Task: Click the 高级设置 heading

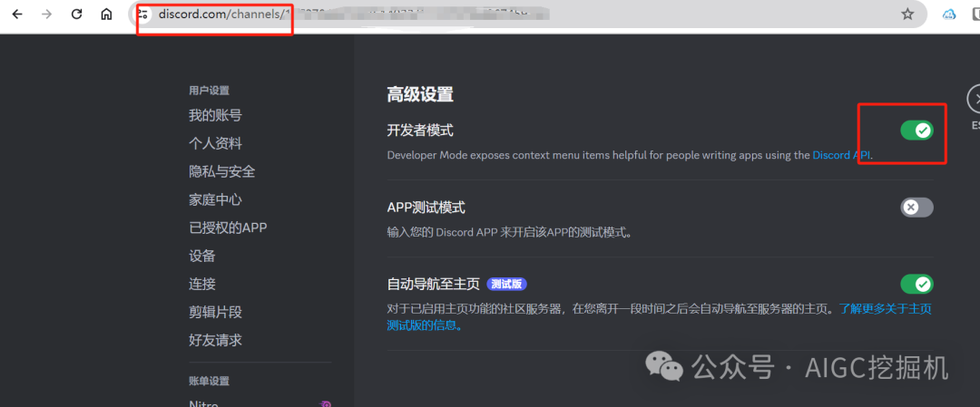Action: [x=420, y=95]
